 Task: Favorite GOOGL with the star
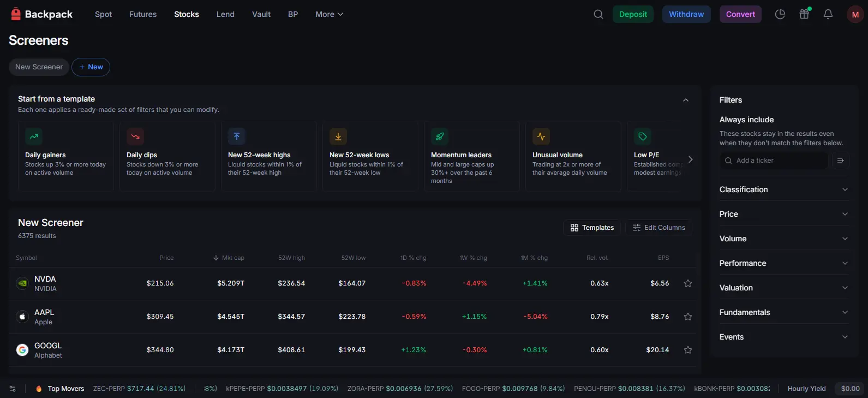coord(688,350)
